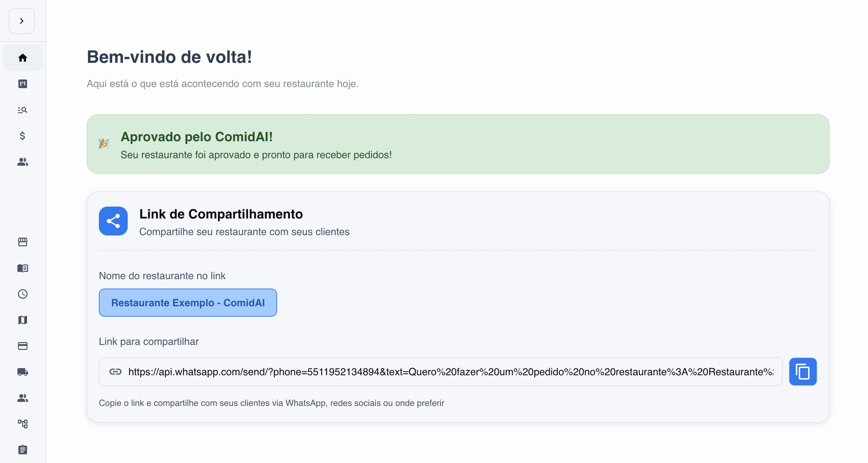Screen dimensions: 868x463
Task: Open the clipboard icon at the sidebar bottom
Action: point(22,450)
